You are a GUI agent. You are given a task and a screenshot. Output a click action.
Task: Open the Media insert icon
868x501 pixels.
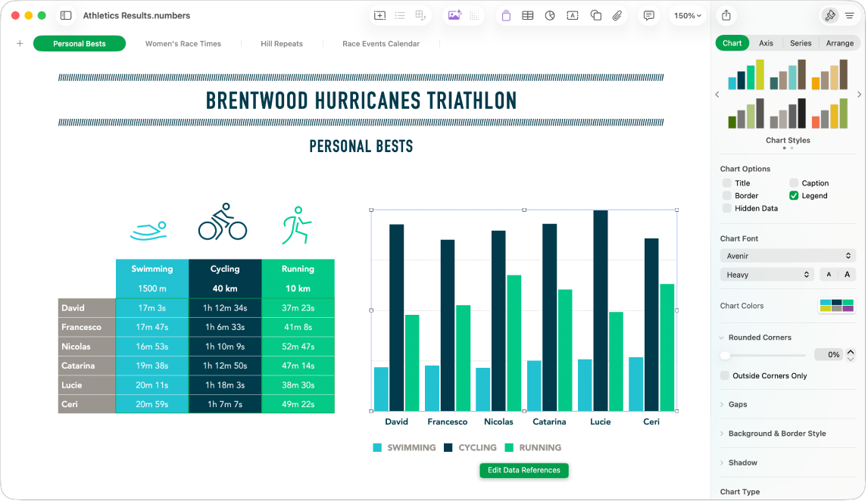455,15
